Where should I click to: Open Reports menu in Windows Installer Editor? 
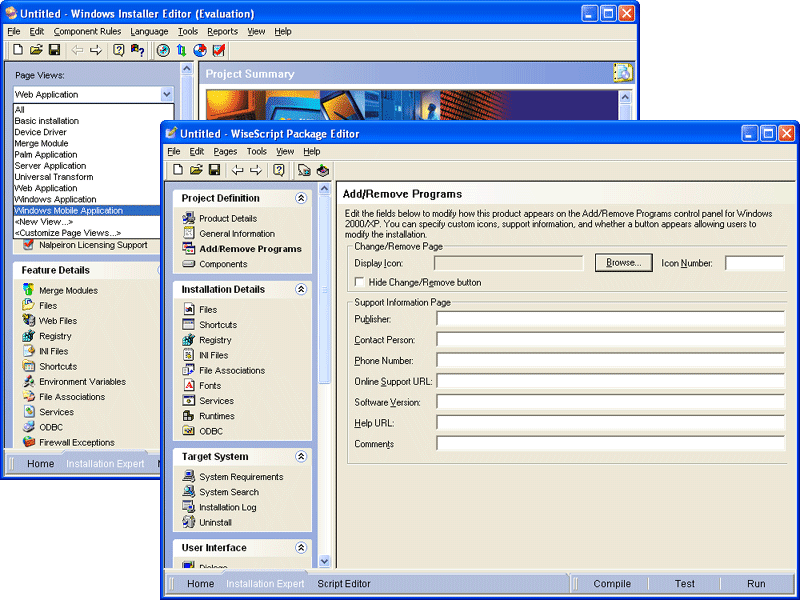point(222,32)
